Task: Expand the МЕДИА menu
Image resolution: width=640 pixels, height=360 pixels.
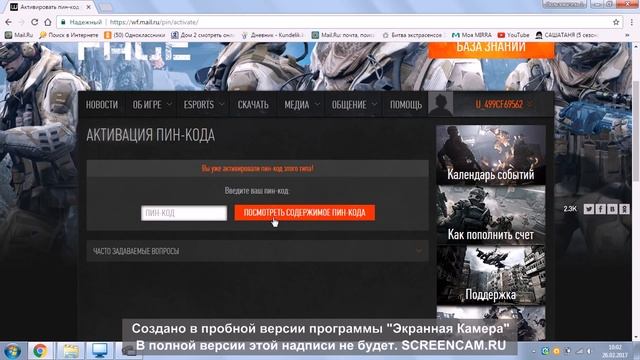Action: click(302, 104)
